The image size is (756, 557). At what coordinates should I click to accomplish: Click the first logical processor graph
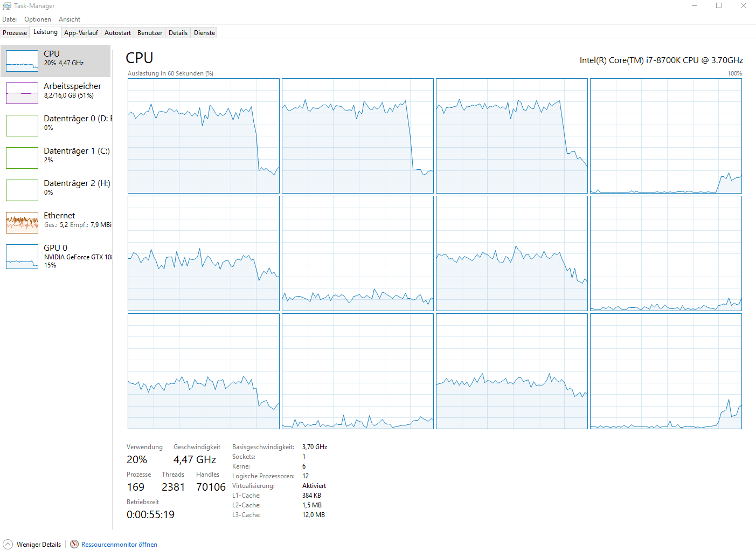point(204,136)
